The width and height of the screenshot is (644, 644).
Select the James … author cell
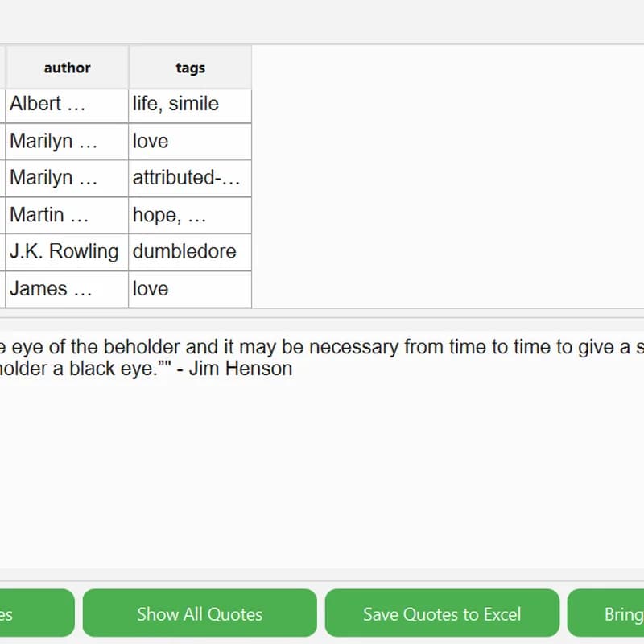[67, 289]
